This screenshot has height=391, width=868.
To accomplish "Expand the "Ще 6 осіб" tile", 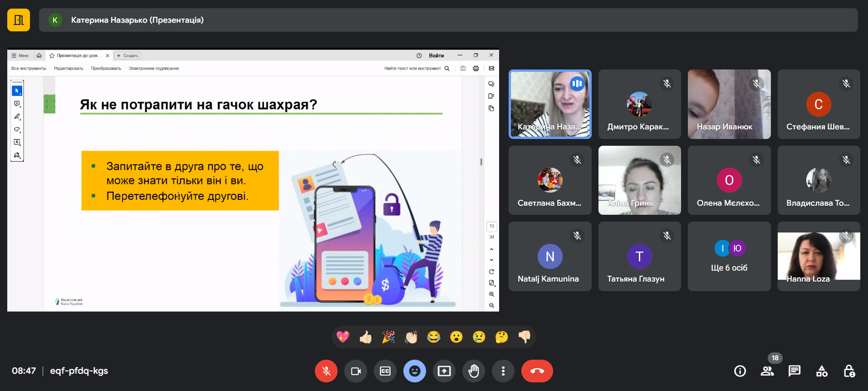I will click(x=729, y=256).
